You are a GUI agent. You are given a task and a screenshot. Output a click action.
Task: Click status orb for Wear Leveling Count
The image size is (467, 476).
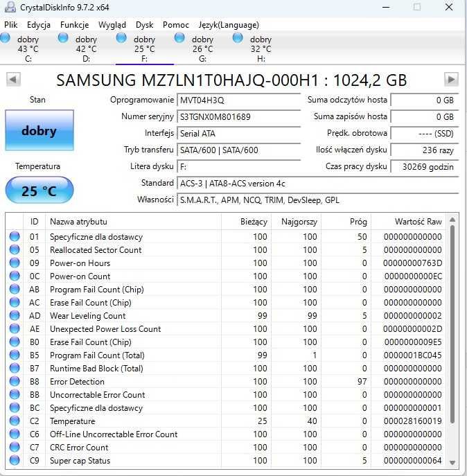pyautogui.click(x=15, y=315)
